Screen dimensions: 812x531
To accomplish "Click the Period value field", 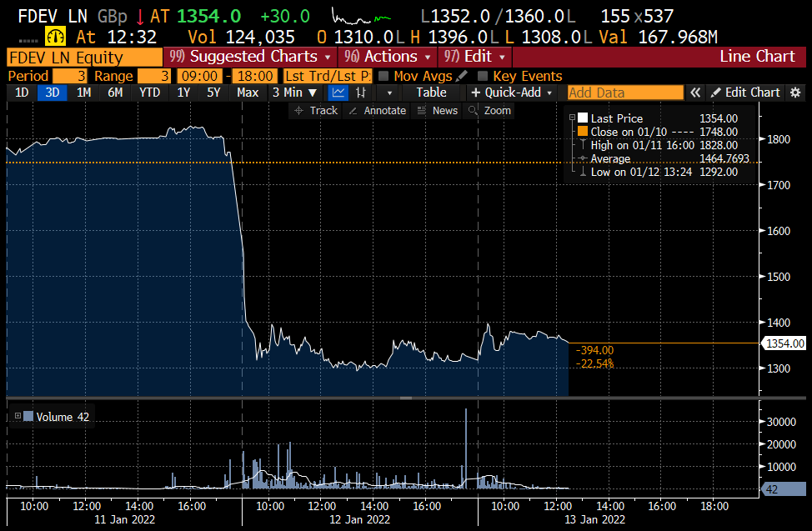I will coord(69,76).
